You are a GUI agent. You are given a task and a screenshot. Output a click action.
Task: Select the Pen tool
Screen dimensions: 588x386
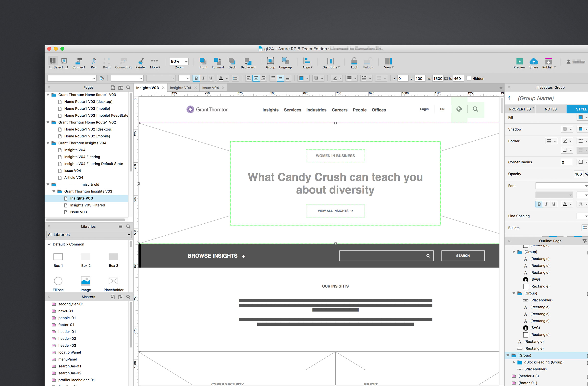93,61
